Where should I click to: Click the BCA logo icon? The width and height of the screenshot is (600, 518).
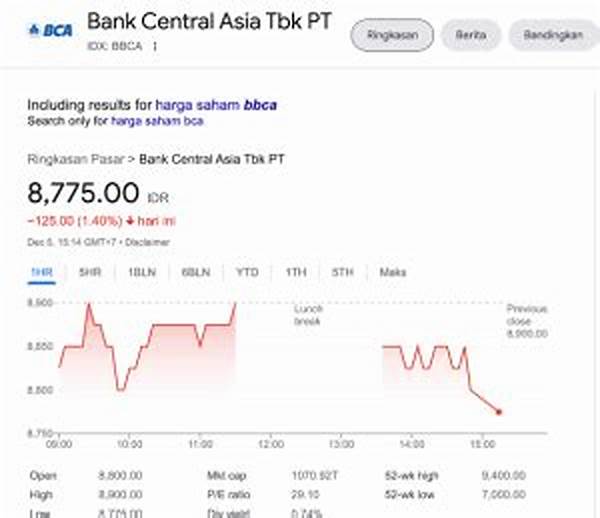click(x=49, y=30)
